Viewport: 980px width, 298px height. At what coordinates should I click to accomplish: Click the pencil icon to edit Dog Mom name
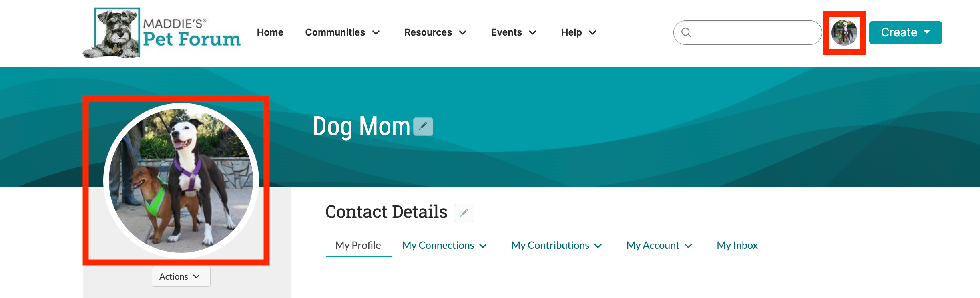click(423, 127)
